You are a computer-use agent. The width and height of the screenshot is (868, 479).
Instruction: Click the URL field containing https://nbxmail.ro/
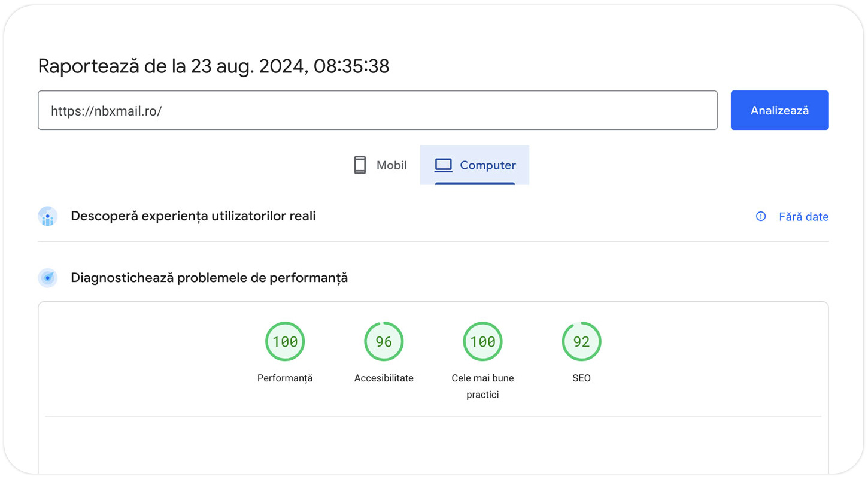[x=377, y=110]
